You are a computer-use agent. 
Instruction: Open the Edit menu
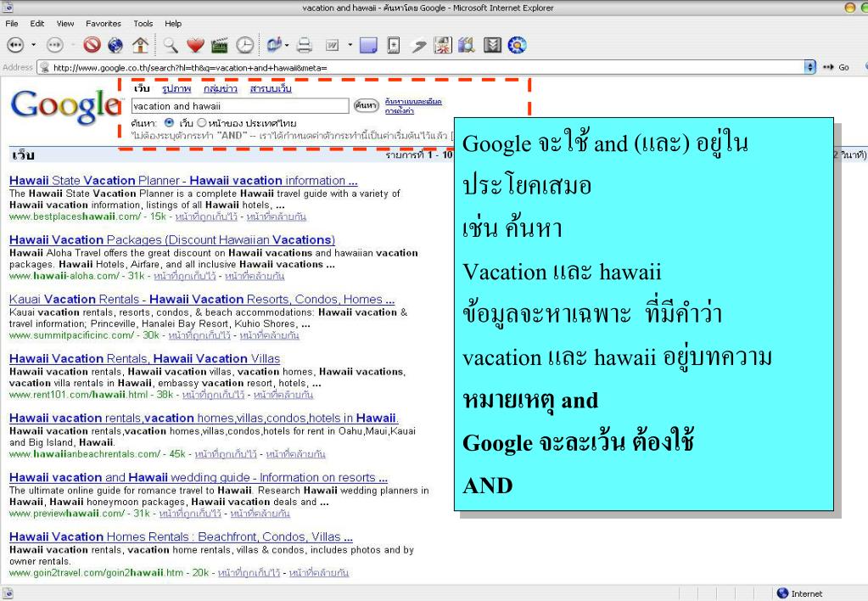click(37, 23)
